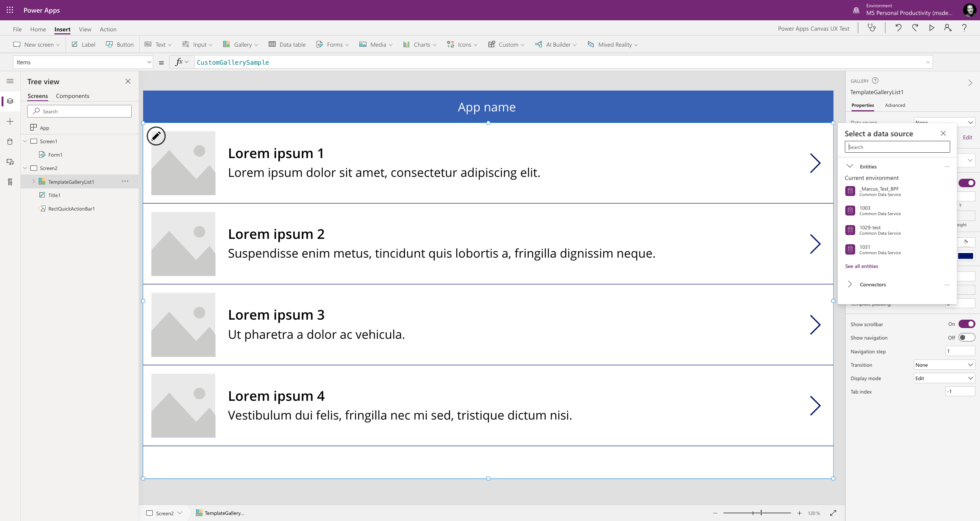This screenshot has width=980, height=521.
Task: Open the Data panel in the left rail
Action: (x=10, y=142)
